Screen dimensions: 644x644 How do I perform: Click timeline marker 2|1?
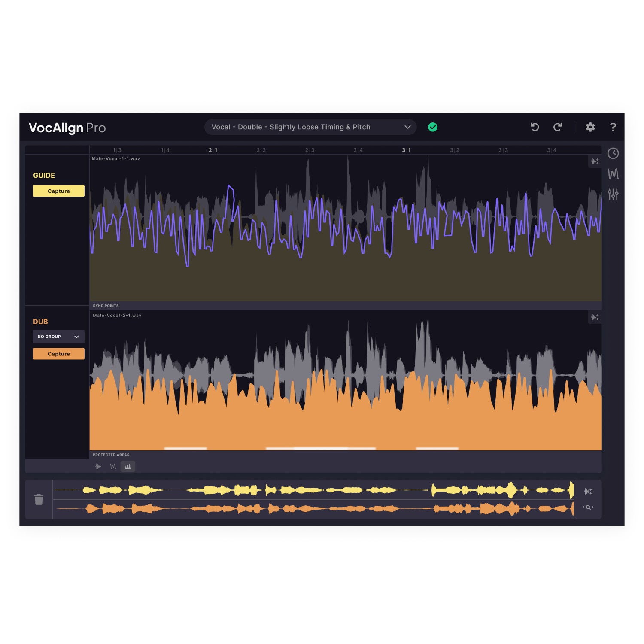pyautogui.click(x=213, y=150)
